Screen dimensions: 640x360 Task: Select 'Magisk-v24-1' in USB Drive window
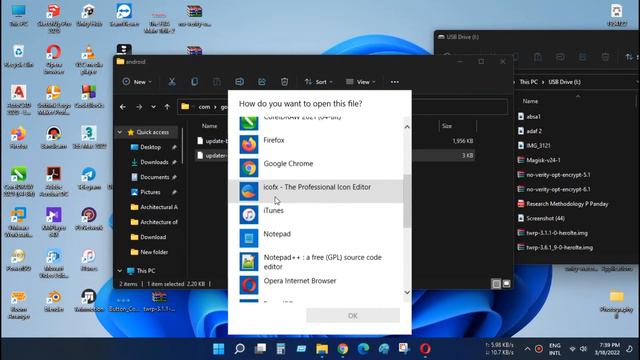coord(543,160)
